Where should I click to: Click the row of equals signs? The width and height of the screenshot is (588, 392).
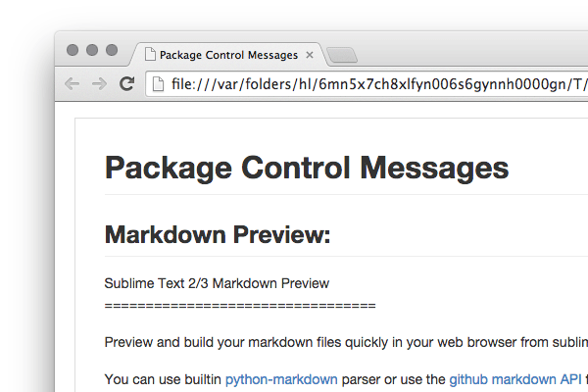pos(239,305)
